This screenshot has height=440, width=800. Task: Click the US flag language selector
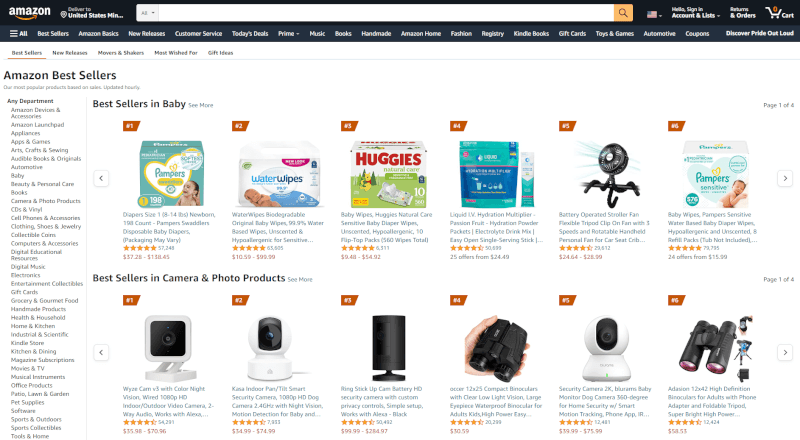tap(654, 14)
